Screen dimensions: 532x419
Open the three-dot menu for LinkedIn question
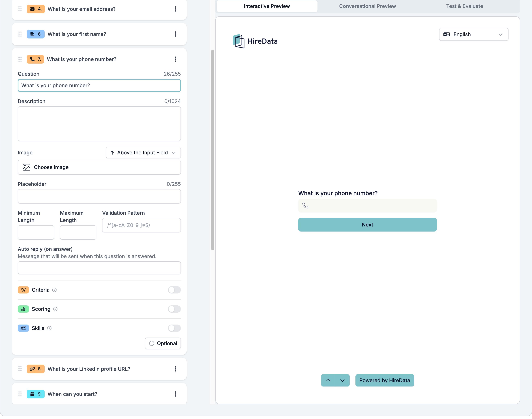pyautogui.click(x=176, y=369)
